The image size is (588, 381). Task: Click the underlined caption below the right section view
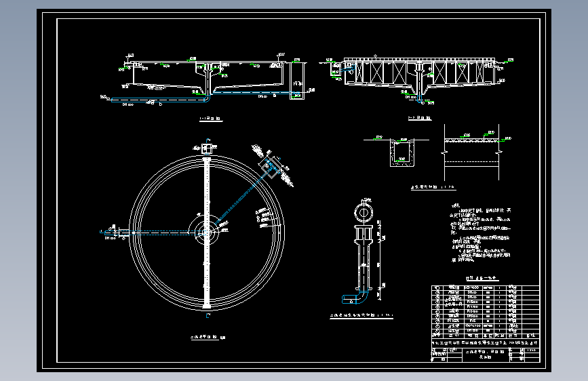click(420, 118)
